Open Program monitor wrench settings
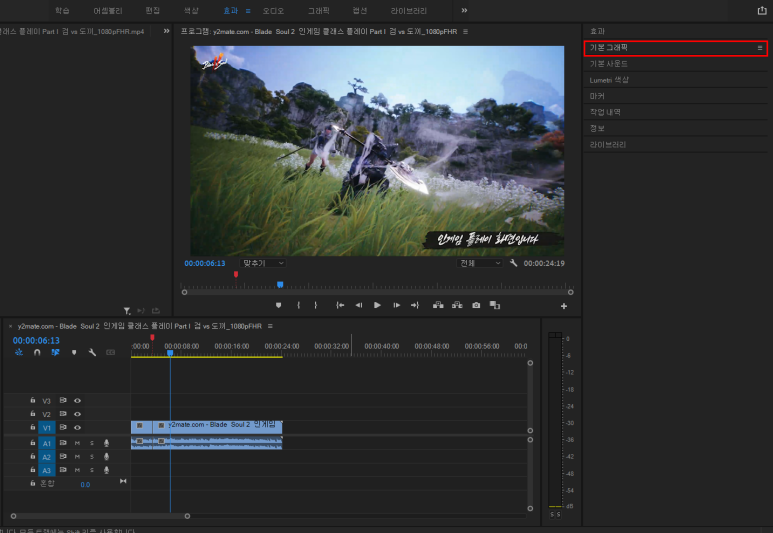Image resolution: width=773 pixels, height=533 pixels. pyautogui.click(x=513, y=263)
